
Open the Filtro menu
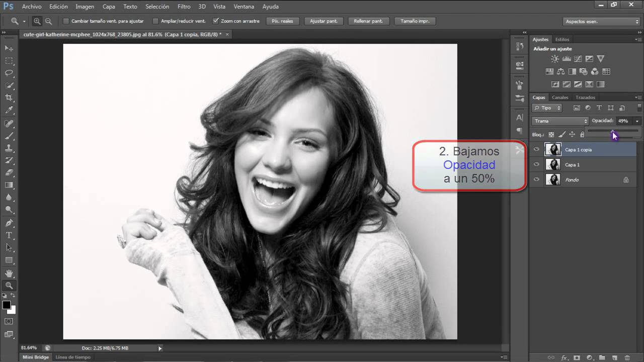184,7
